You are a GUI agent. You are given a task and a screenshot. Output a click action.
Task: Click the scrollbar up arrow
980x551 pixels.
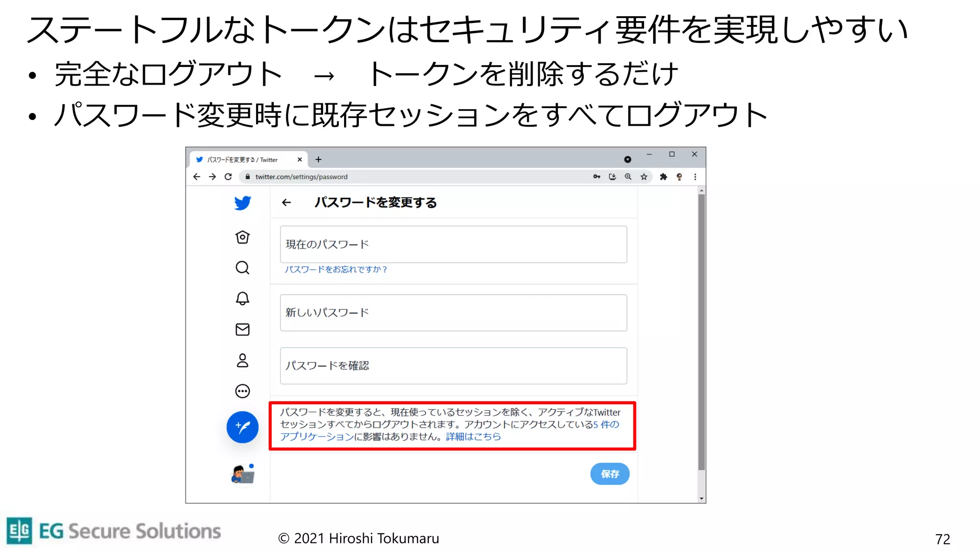point(702,190)
